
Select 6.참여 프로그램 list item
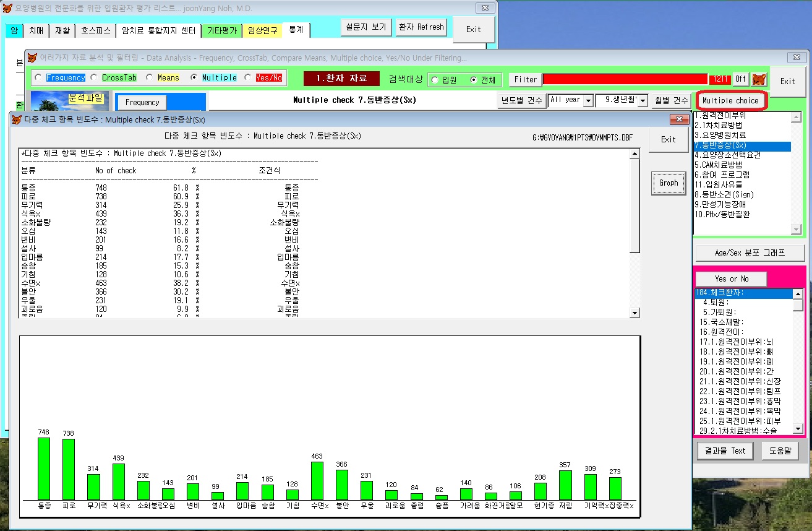742,175
